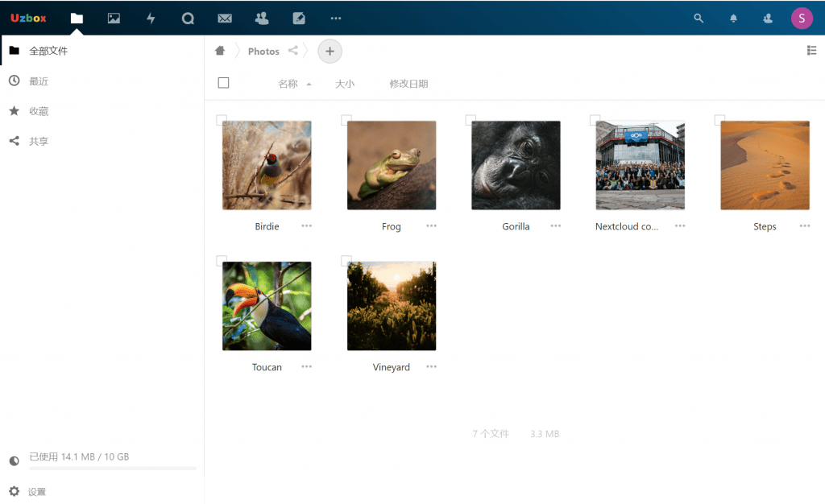This screenshot has height=504, width=825.
Task: Toggle the list view switcher
Action: [813, 50]
